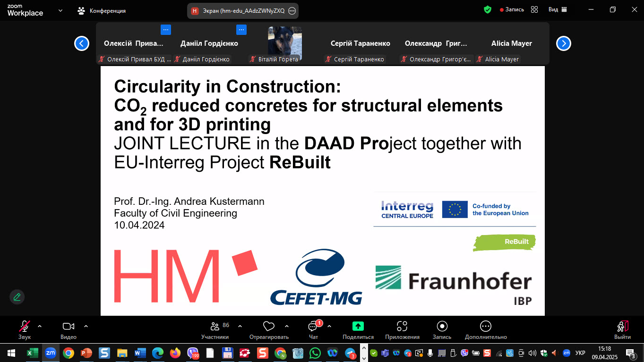The height and width of the screenshot is (362, 644).
Task: Open Firefox from the taskbar
Action: tap(175, 353)
